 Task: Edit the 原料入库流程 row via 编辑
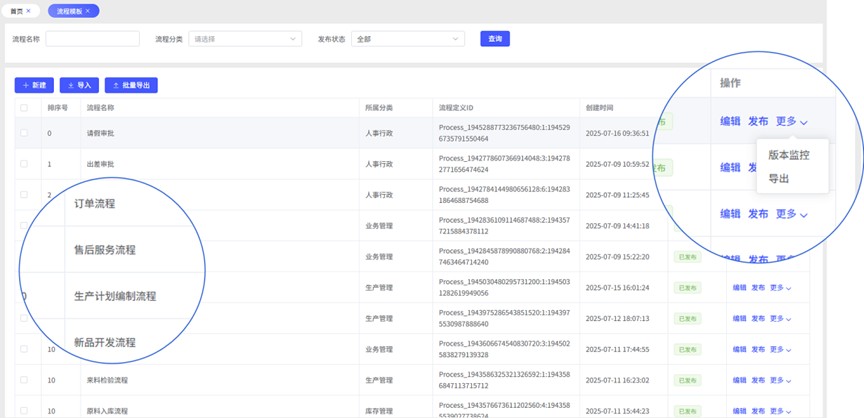pyautogui.click(x=739, y=411)
